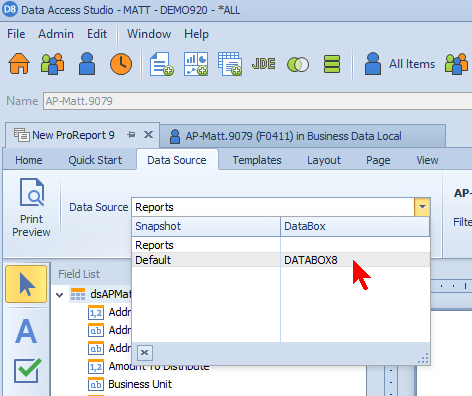The width and height of the screenshot is (472, 396).
Task: Click the DATABOX8 cell
Action: pyautogui.click(x=355, y=260)
